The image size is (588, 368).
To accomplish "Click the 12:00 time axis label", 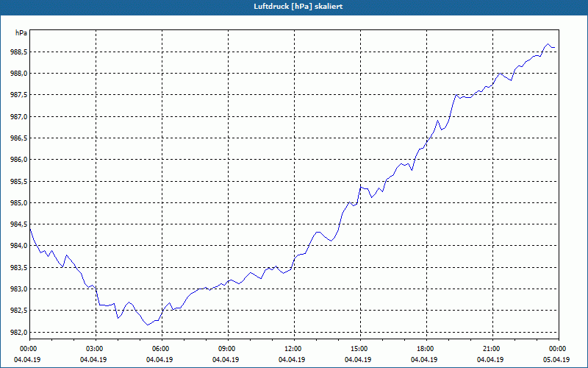I will 292,349.
